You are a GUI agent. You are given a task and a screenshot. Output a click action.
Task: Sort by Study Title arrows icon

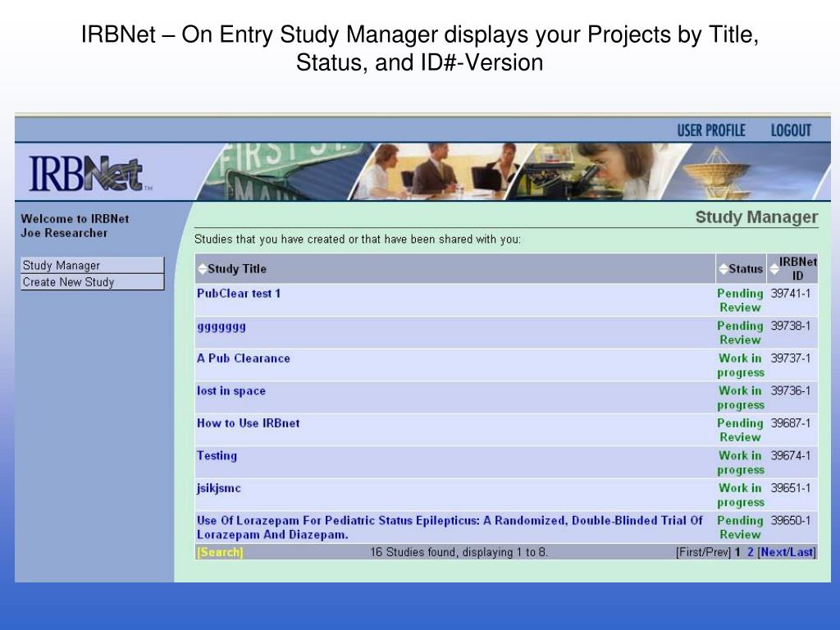point(202,269)
